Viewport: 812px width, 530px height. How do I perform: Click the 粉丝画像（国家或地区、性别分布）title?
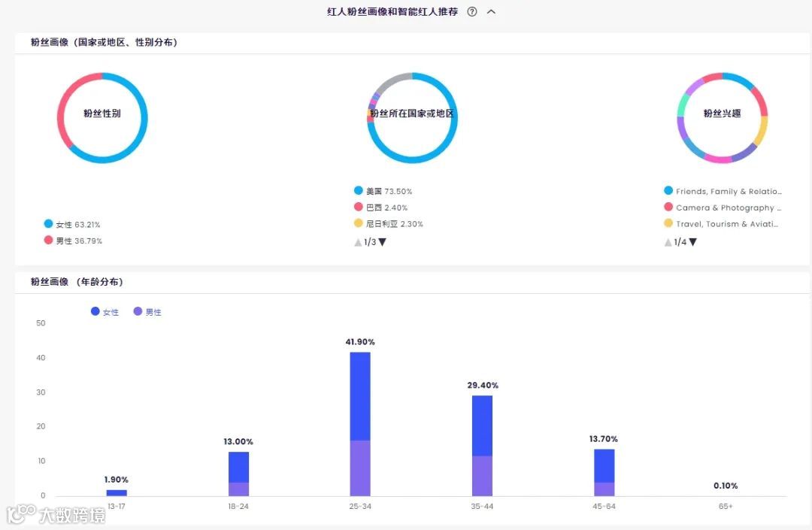coord(104,42)
